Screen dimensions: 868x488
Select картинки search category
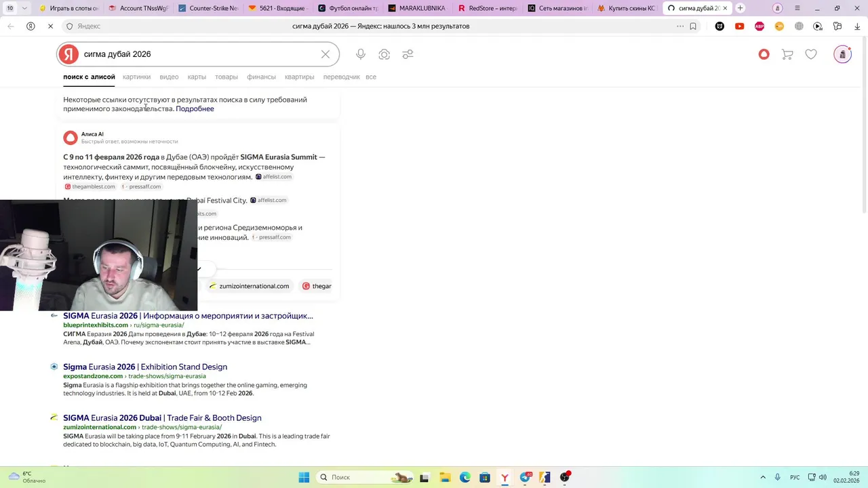(x=136, y=77)
